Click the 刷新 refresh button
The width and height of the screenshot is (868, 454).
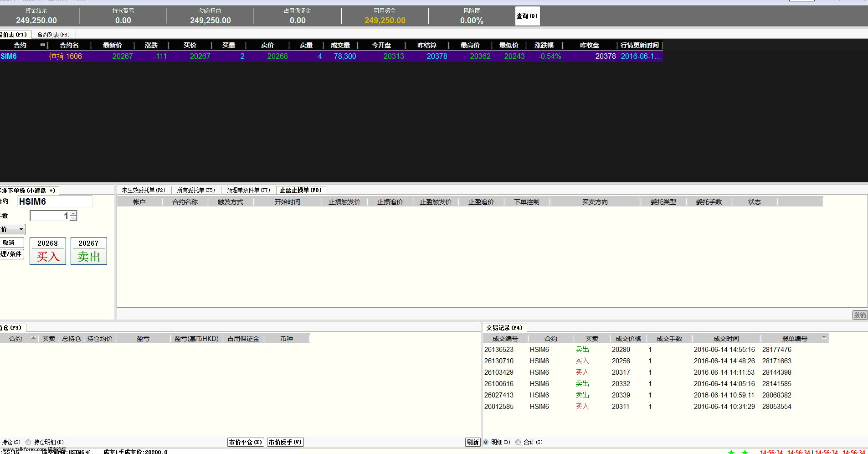pyautogui.click(x=473, y=442)
